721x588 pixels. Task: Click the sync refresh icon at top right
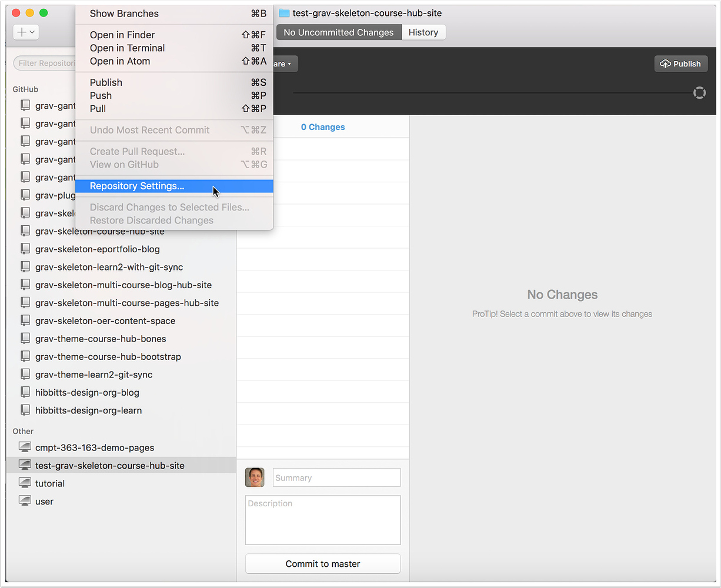699,92
